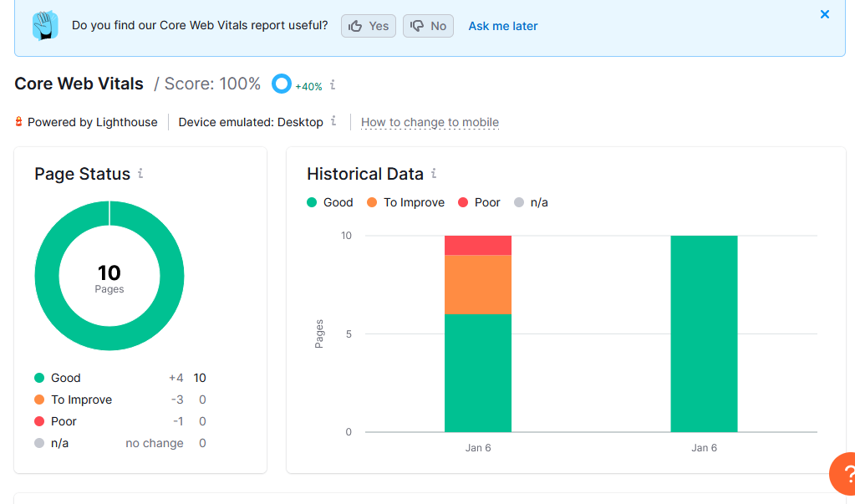Viewport: 855px width, 504px height.
Task: Click the red Poor segment of first bar
Action: [478, 246]
